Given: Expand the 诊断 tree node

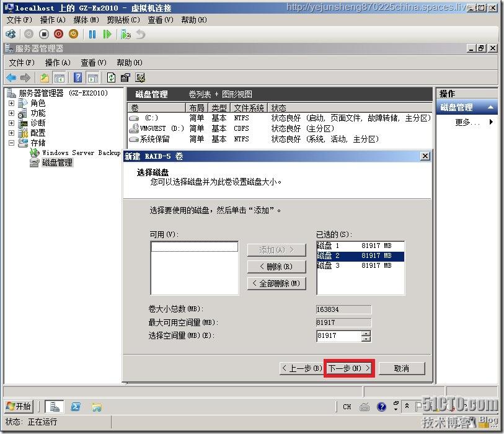Looking at the screenshot, I should pyautogui.click(x=11, y=123).
